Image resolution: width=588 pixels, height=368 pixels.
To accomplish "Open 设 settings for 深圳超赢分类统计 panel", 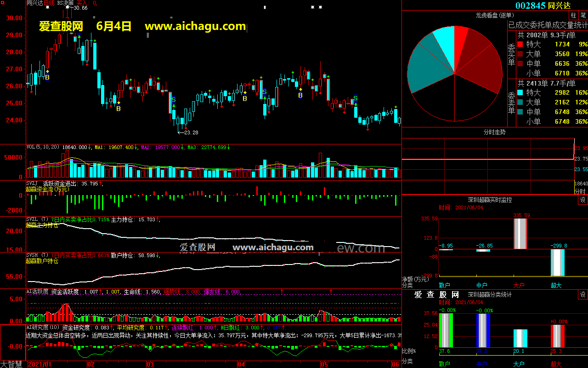I will pos(582,295).
